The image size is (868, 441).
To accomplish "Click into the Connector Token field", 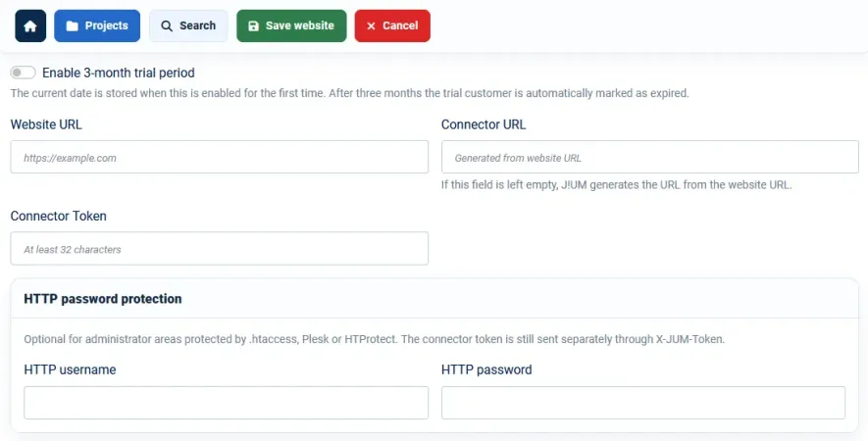I will pyautogui.click(x=220, y=249).
